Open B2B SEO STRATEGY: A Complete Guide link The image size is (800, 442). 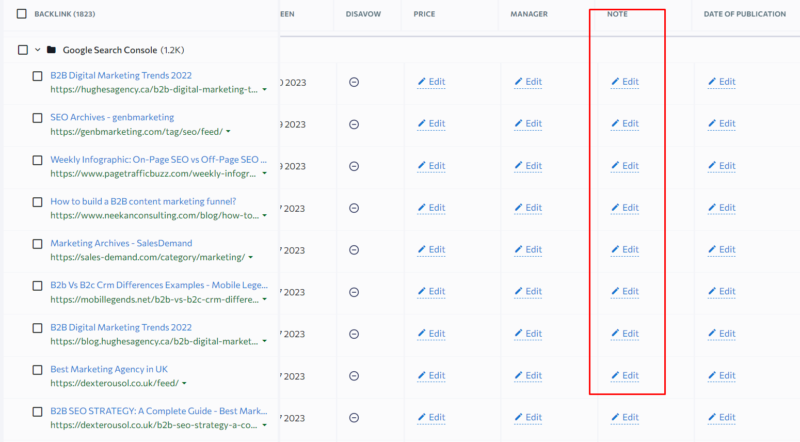(159, 411)
